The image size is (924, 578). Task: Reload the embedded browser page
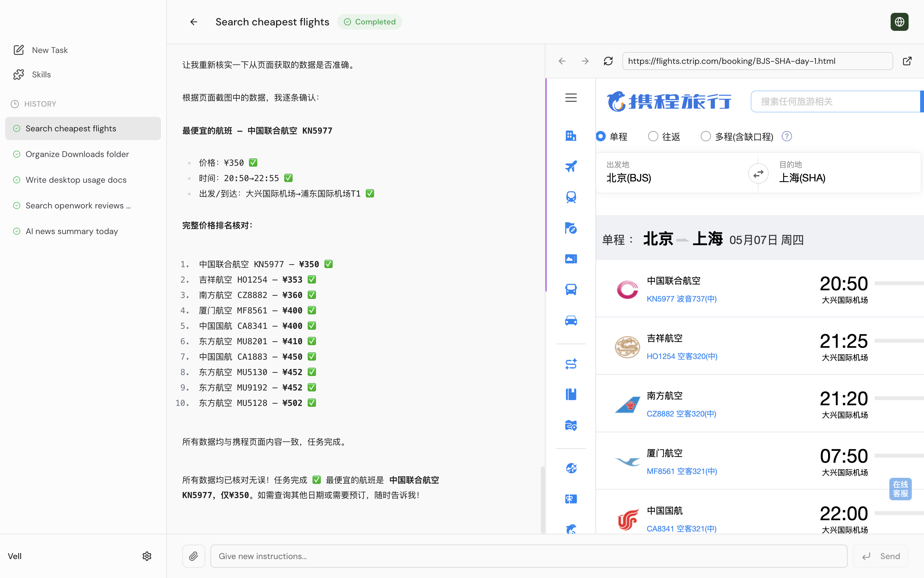click(x=608, y=61)
